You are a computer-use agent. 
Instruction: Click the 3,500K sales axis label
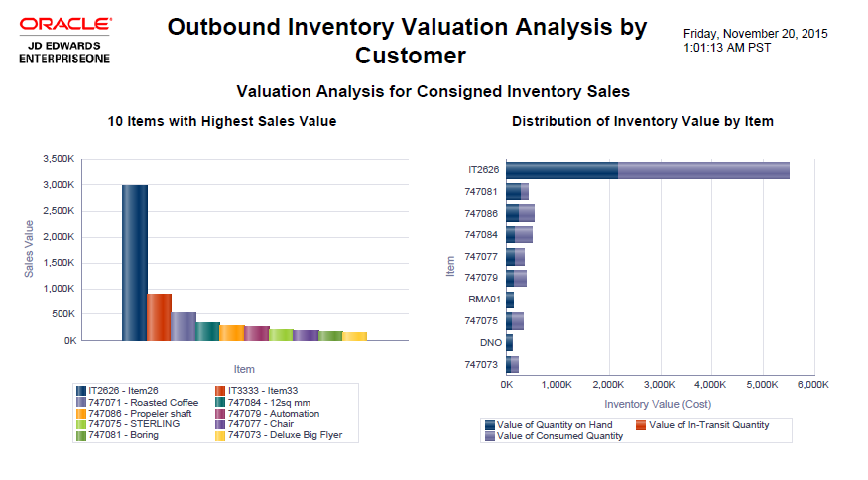coord(59,159)
